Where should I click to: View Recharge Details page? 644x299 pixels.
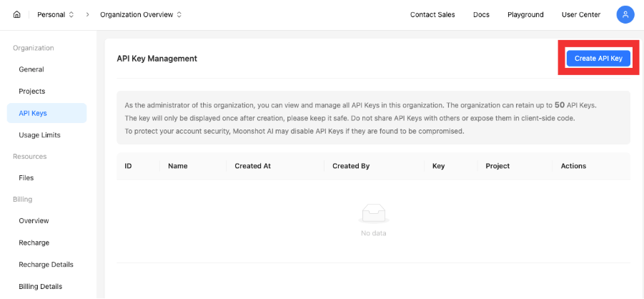coord(46,265)
